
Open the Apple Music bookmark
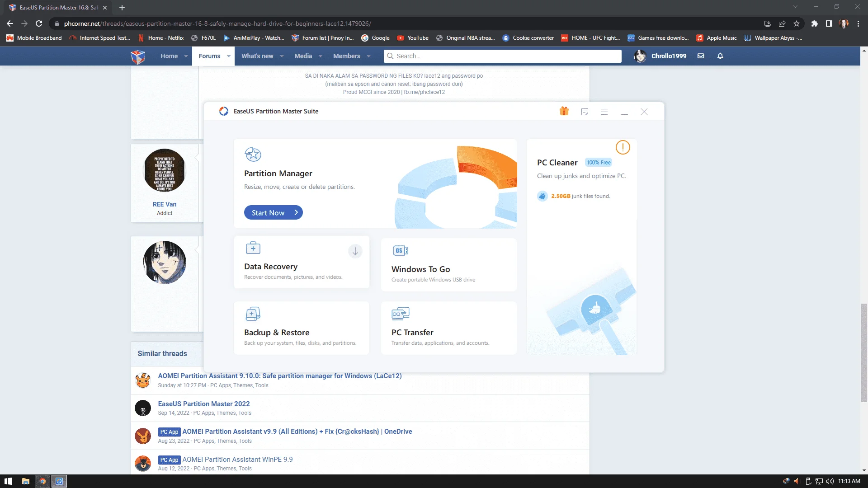click(717, 38)
